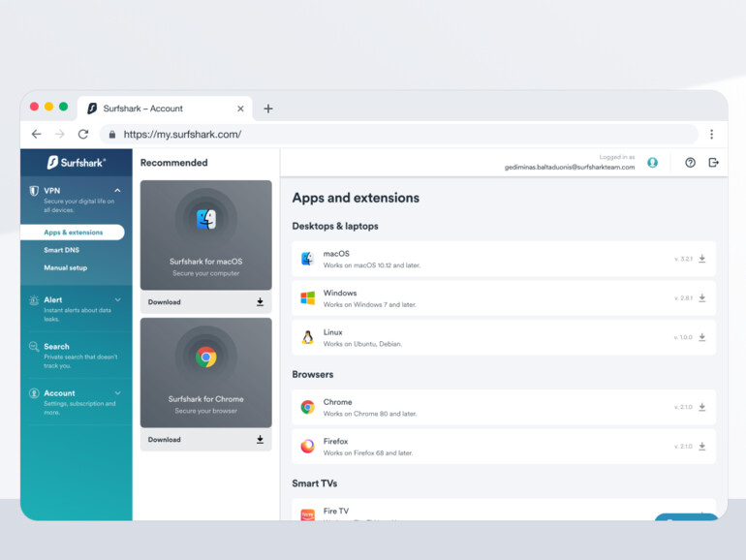Screen dimensions: 746x560
Task: Open Smart DNS menu item
Action: 61,250
